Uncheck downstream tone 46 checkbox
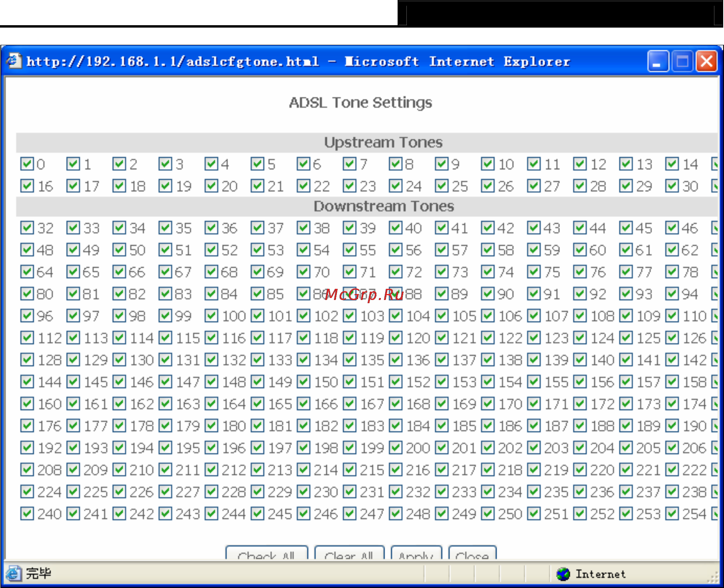 click(672, 228)
